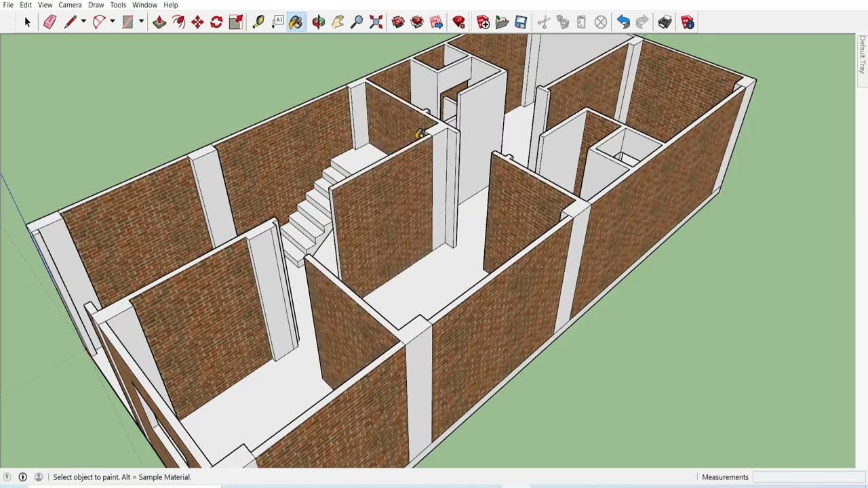Expand the Arc tool dropdown arrow
Screen dimensions: 868x488
point(113,22)
